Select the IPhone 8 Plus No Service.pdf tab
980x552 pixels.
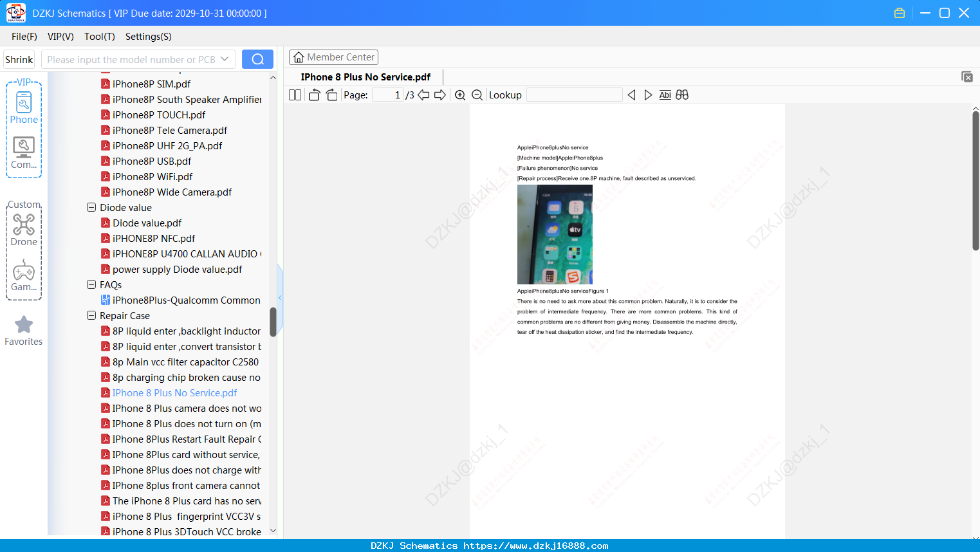click(x=365, y=77)
